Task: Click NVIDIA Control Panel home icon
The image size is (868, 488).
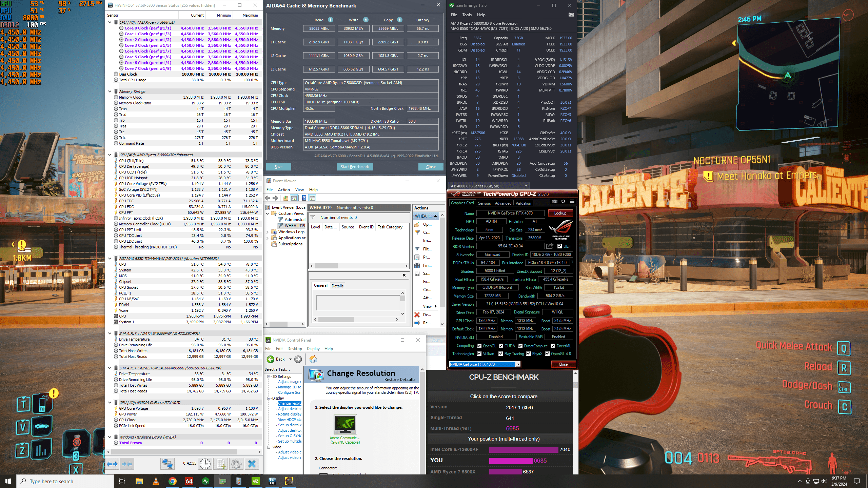Action: click(313, 359)
